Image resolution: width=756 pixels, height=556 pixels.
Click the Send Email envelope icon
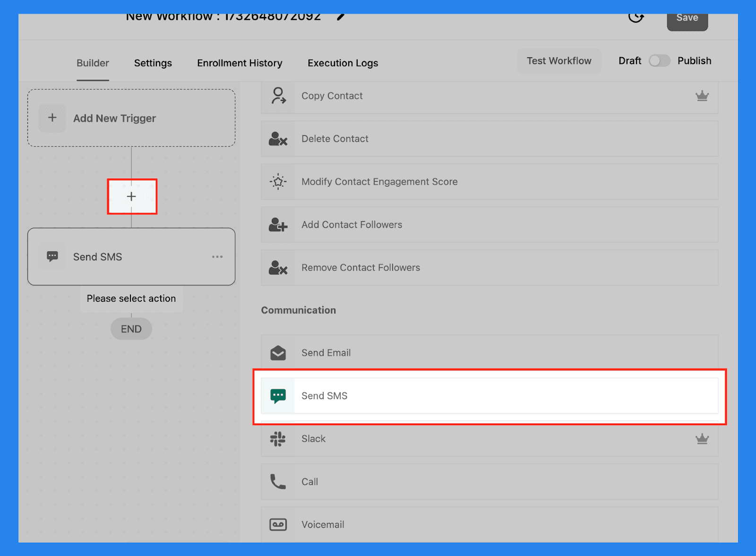(278, 353)
